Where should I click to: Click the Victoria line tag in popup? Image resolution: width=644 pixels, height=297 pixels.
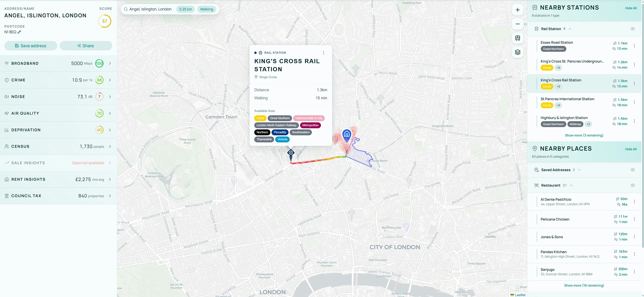coord(282,140)
